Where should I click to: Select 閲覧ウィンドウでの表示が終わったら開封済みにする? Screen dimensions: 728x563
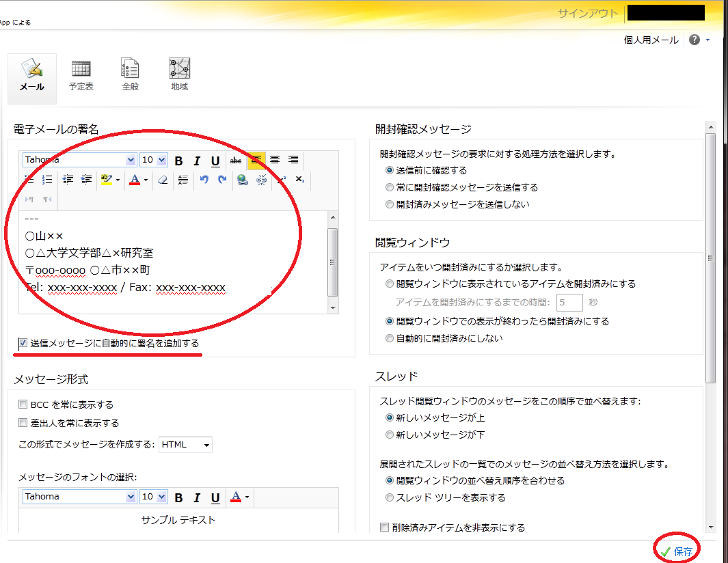click(x=390, y=321)
